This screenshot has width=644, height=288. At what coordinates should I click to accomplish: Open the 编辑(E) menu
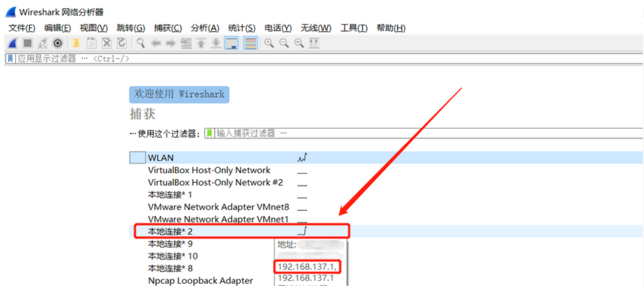click(57, 28)
